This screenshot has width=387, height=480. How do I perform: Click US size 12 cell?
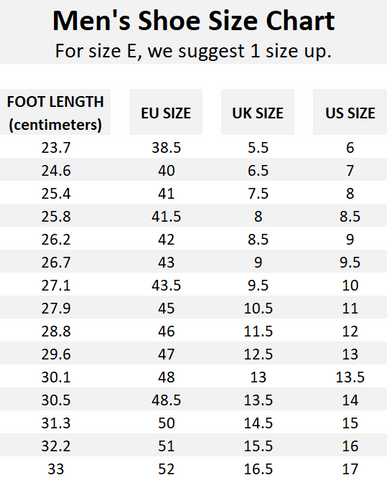(x=350, y=331)
